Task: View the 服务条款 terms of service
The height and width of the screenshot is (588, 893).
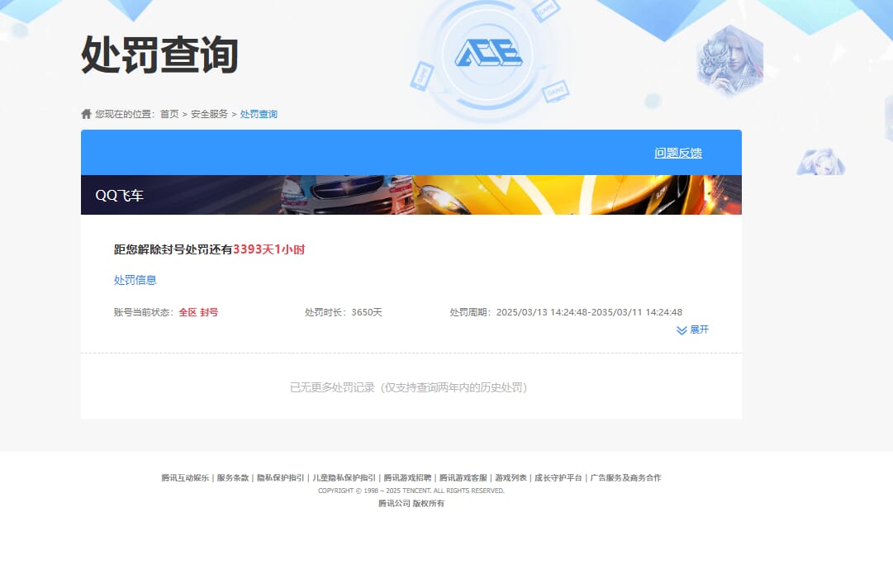Action: pyautogui.click(x=233, y=477)
